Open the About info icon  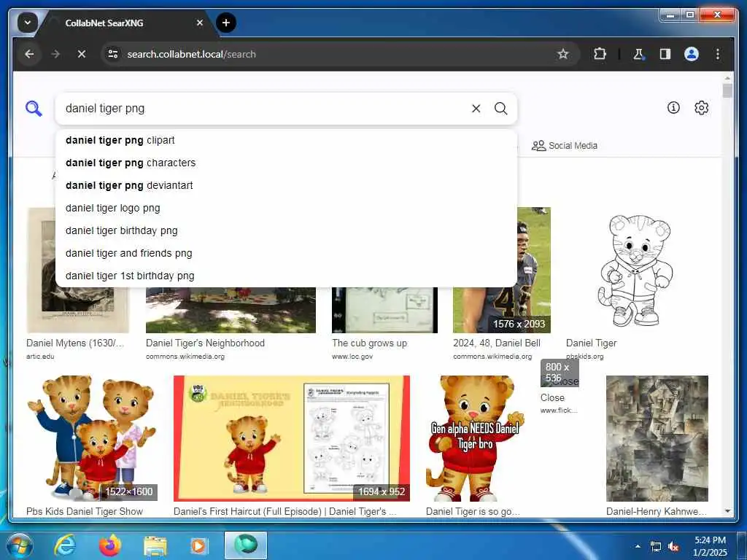tap(673, 108)
